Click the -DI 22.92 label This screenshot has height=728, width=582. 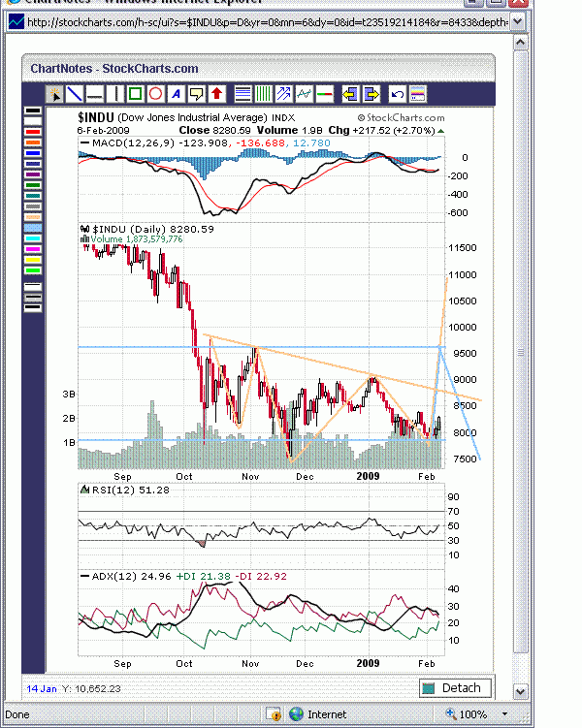261,576
